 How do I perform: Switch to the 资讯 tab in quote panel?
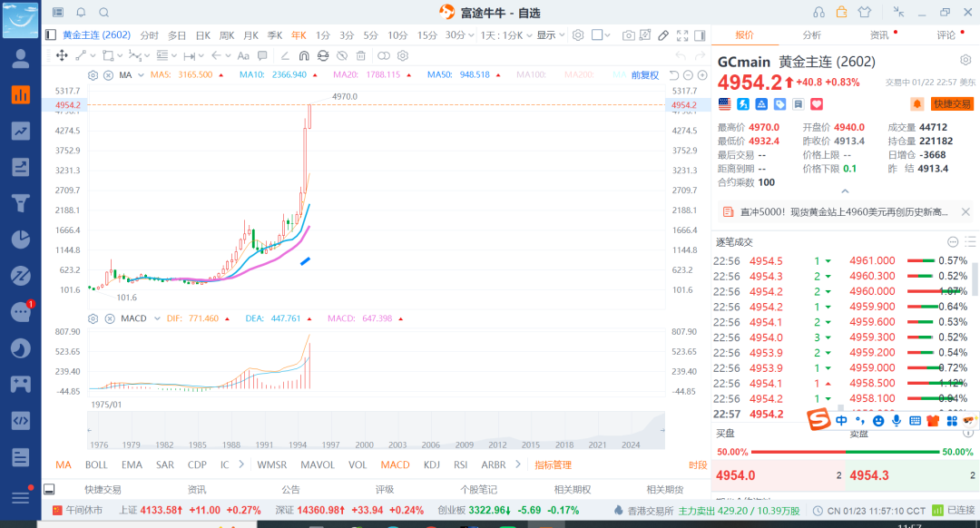coord(878,35)
